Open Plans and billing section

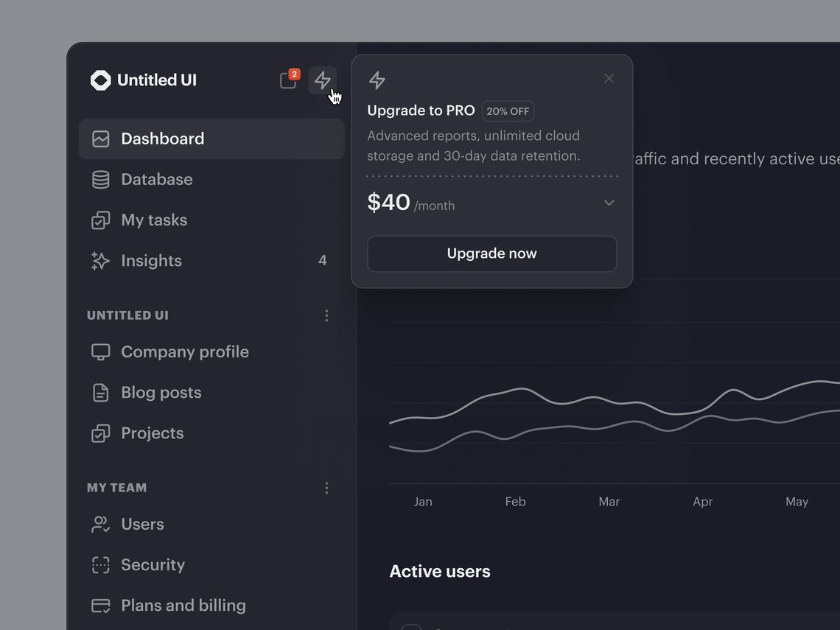point(183,606)
